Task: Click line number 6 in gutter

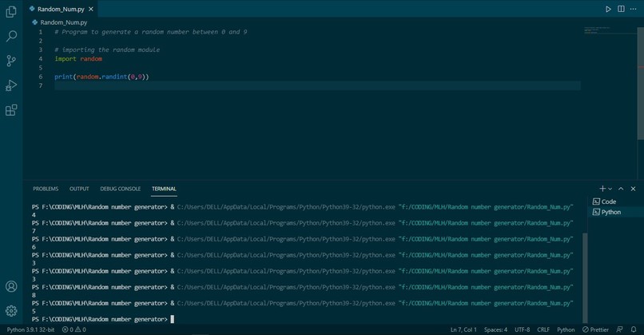Action: 40,77
